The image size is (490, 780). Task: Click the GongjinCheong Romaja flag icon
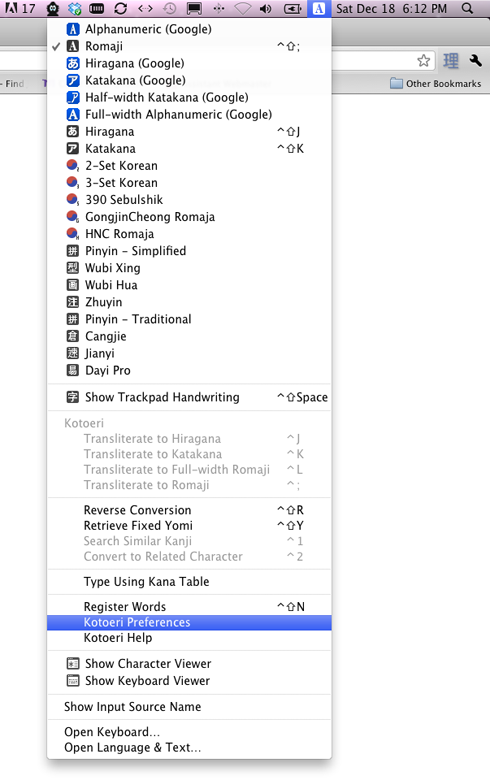point(73,217)
